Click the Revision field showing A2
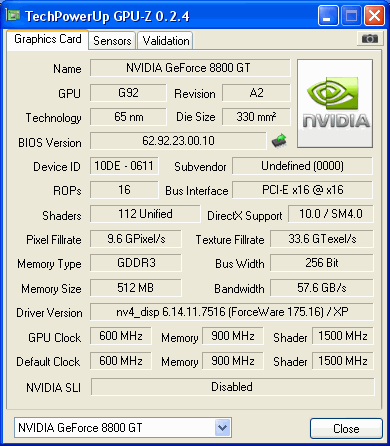The image size is (390, 446). 256,93
